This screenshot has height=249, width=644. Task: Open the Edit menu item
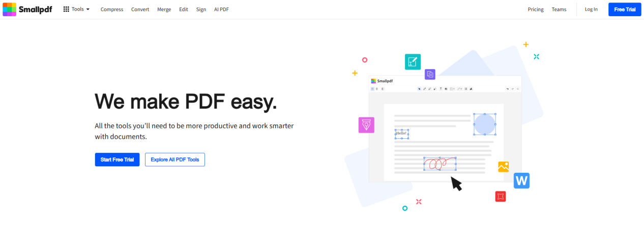(x=184, y=9)
